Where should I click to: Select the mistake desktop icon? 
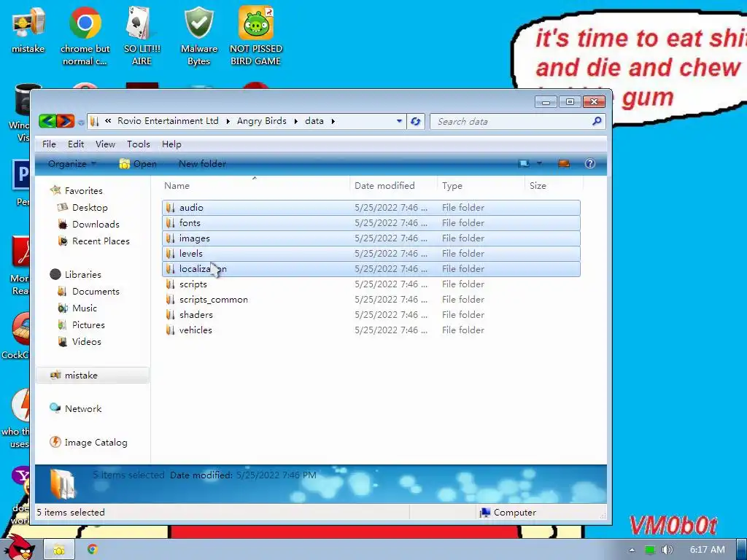(28, 31)
